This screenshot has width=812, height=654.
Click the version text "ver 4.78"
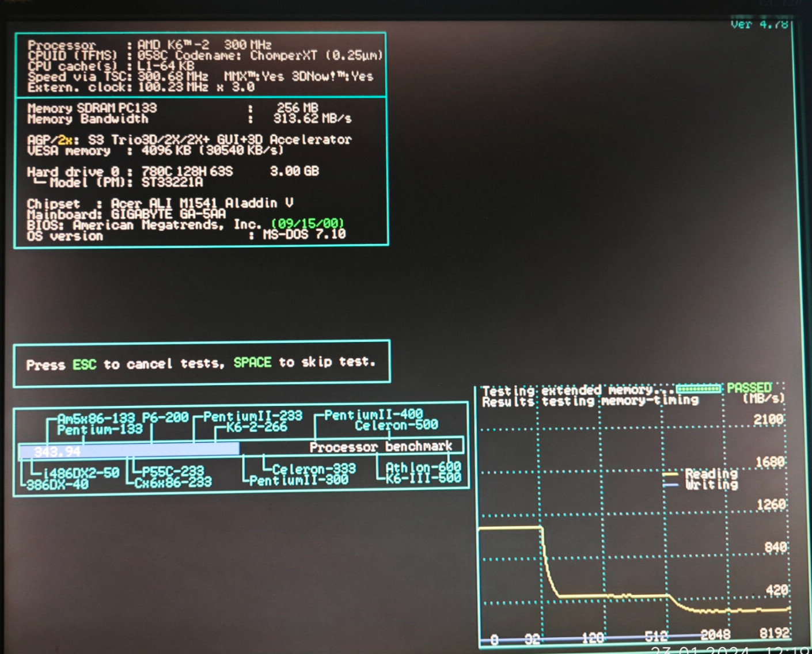759,24
